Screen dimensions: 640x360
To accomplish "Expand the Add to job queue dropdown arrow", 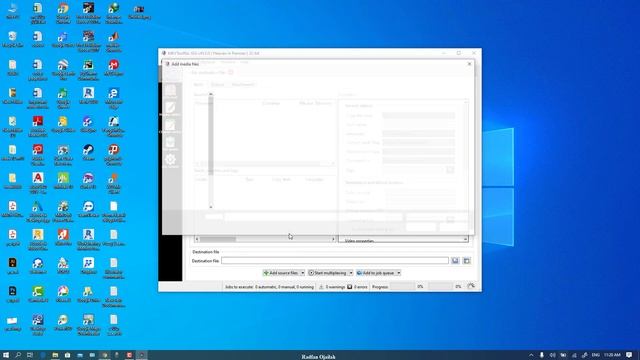I will click(398, 273).
